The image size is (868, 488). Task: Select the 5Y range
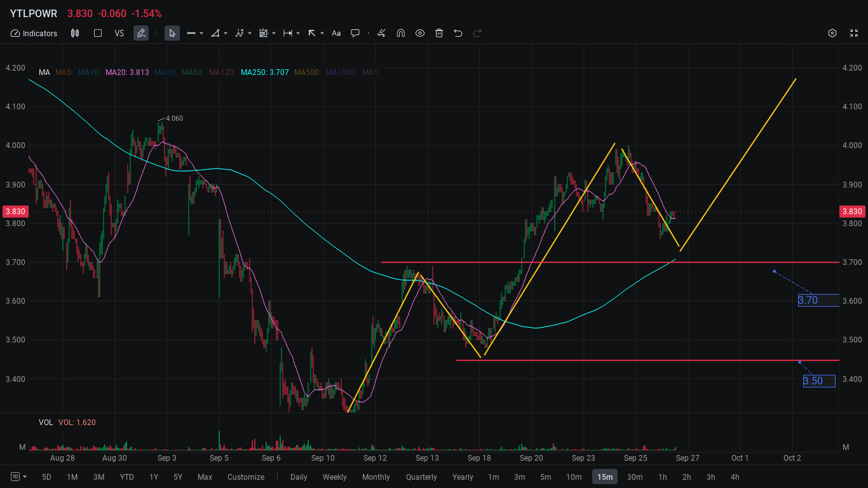click(x=178, y=477)
